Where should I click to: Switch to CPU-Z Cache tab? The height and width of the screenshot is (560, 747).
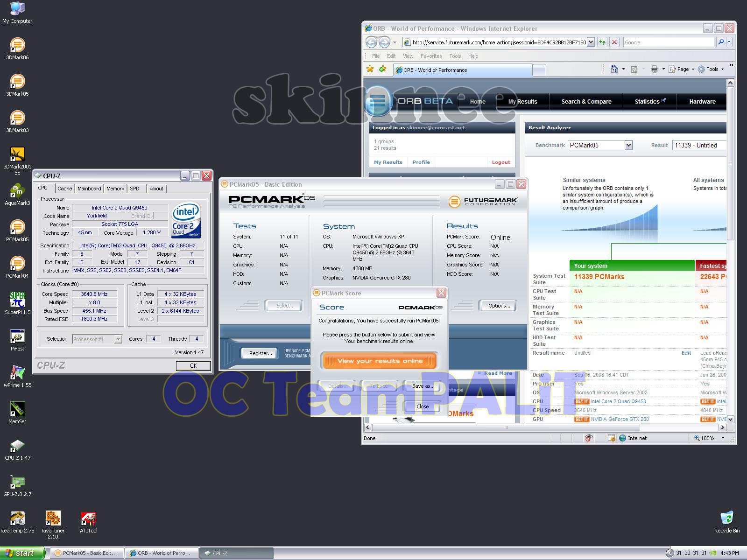click(64, 189)
